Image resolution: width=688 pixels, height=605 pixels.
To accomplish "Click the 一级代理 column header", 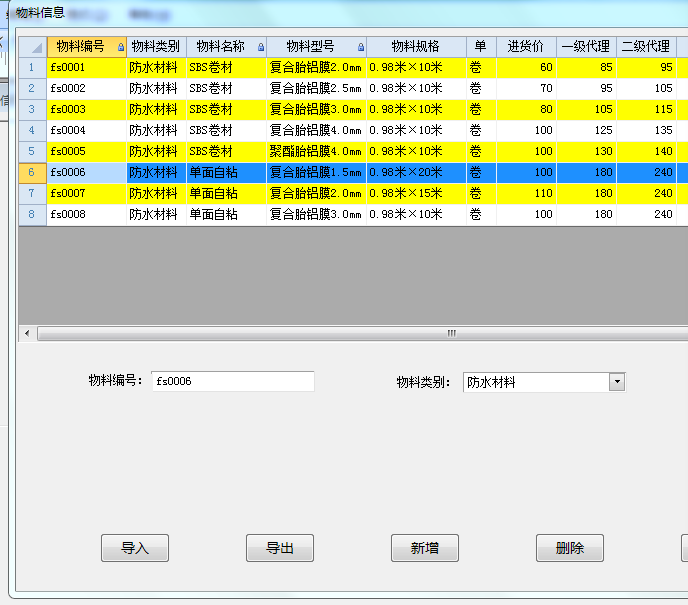I will [586, 47].
